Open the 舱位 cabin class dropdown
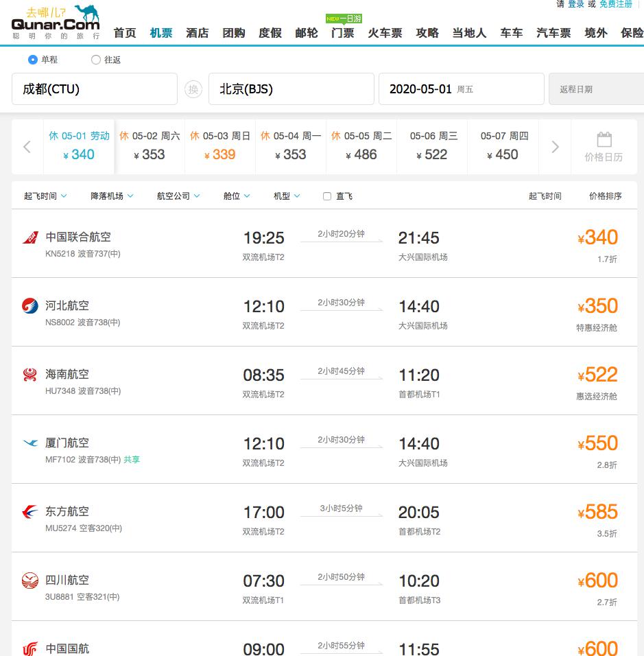644x656 pixels. point(236,196)
